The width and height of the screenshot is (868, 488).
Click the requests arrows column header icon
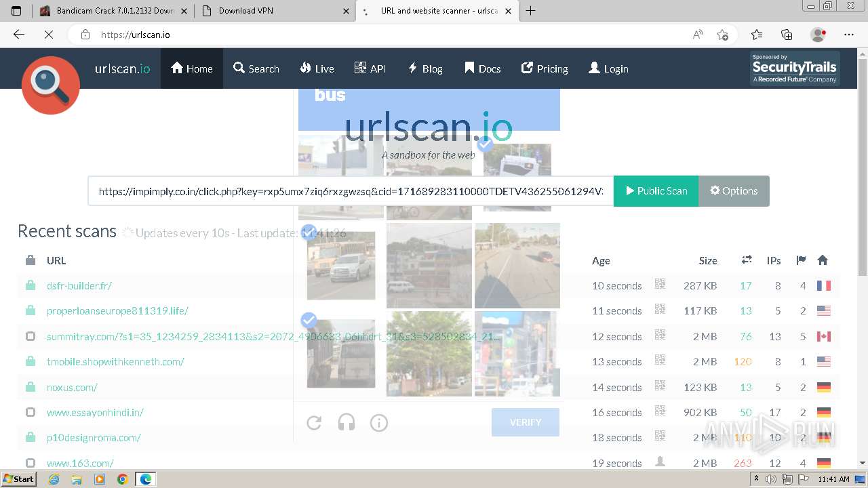pyautogui.click(x=747, y=260)
